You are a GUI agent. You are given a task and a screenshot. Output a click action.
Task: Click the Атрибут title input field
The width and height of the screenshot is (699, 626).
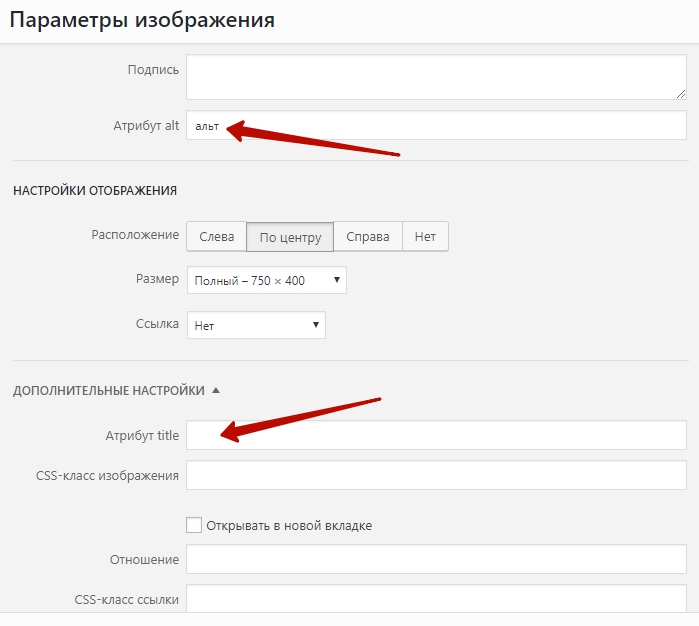[x=436, y=435]
